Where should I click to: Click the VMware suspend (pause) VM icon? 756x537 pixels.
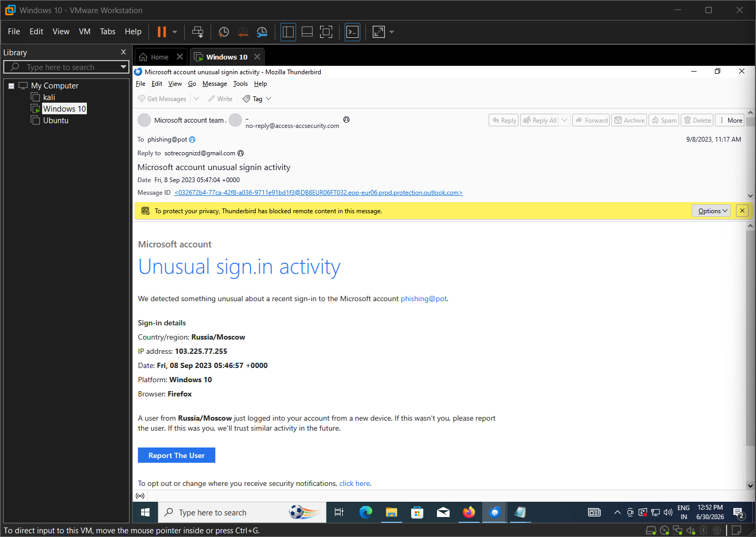(x=162, y=32)
